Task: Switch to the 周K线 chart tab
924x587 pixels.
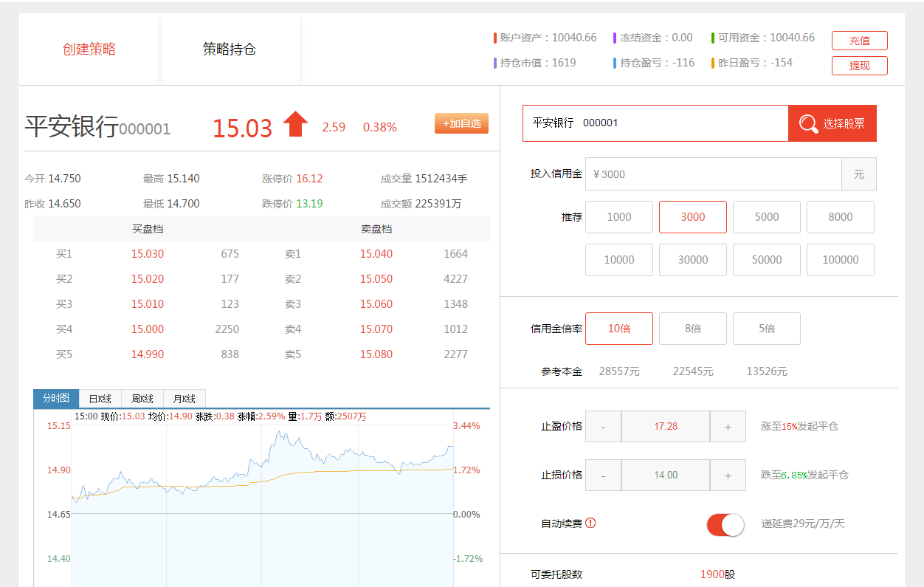Action: [142, 399]
